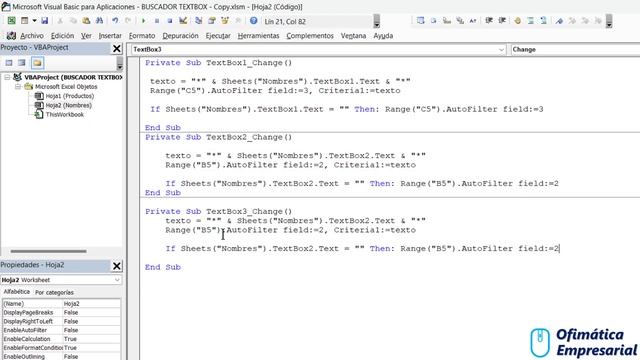Click the (Name) property value Hoja2
This screenshot has height=360, width=640.
coord(91,304)
